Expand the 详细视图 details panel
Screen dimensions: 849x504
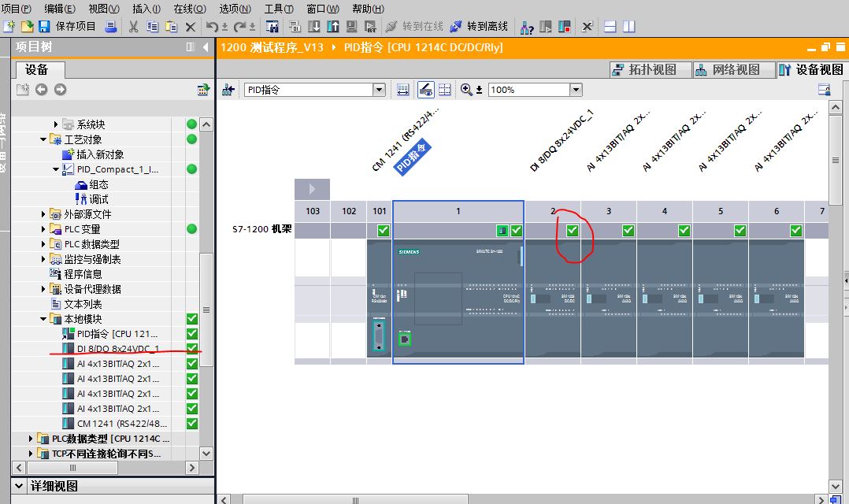pos(19,486)
